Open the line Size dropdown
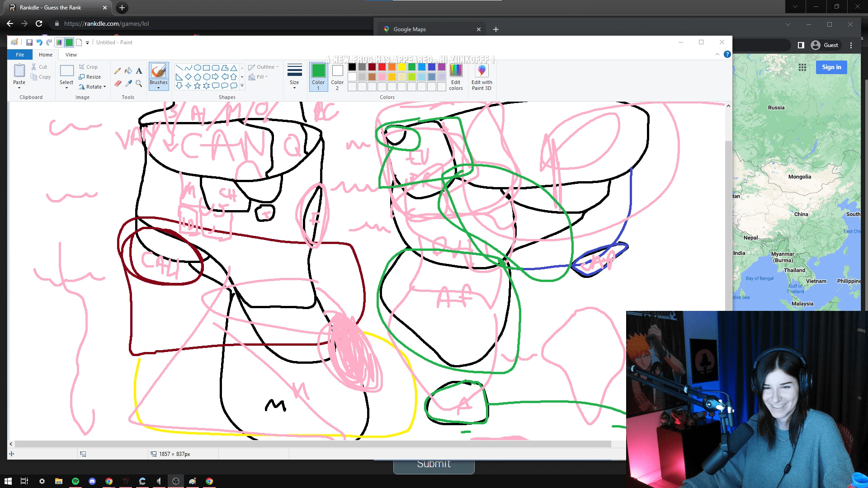The height and width of the screenshot is (488, 868). [294, 76]
